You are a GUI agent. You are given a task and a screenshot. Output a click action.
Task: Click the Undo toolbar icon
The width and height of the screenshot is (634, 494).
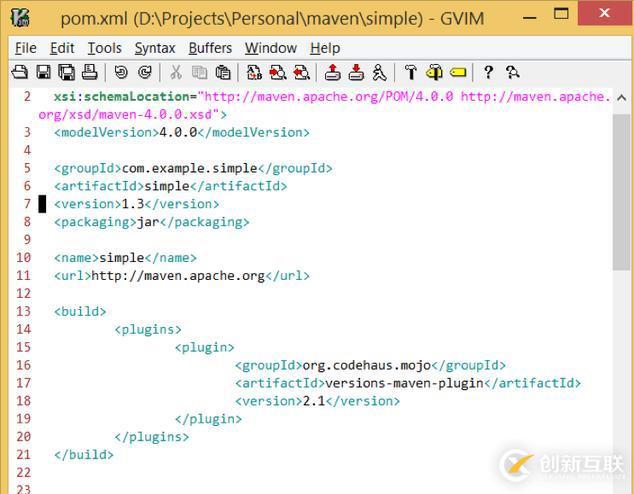pos(121,72)
